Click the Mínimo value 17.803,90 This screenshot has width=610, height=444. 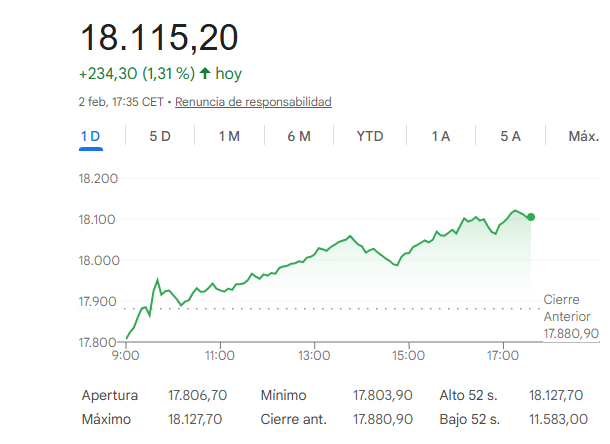[x=381, y=395]
